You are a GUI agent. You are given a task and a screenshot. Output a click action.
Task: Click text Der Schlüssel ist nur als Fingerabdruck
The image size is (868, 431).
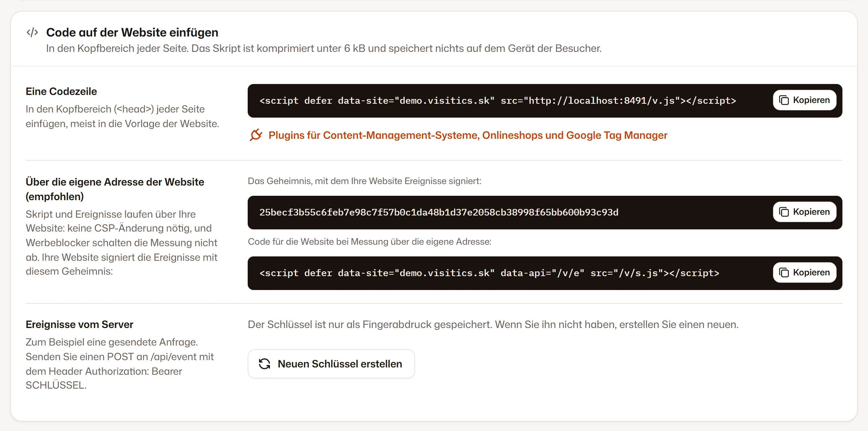[493, 324]
